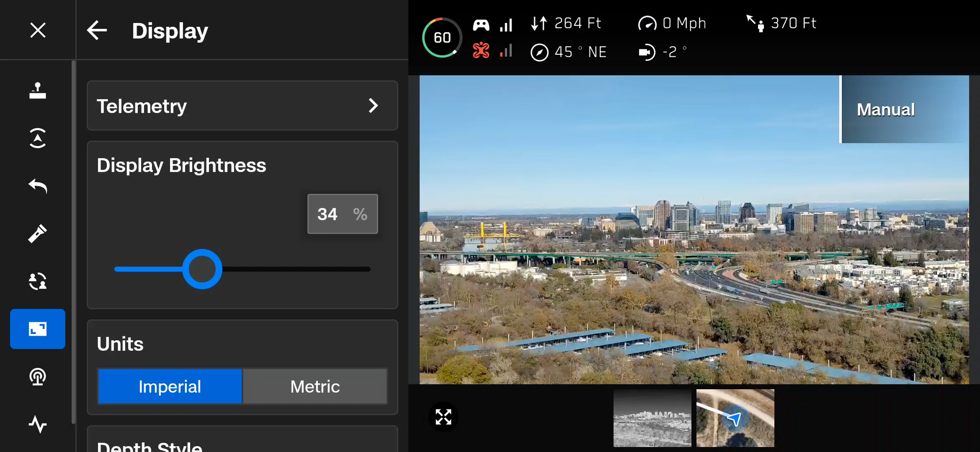This screenshot has width=980, height=452.
Task: Click the distance-to-pilot icon
Action: tap(755, 23)
